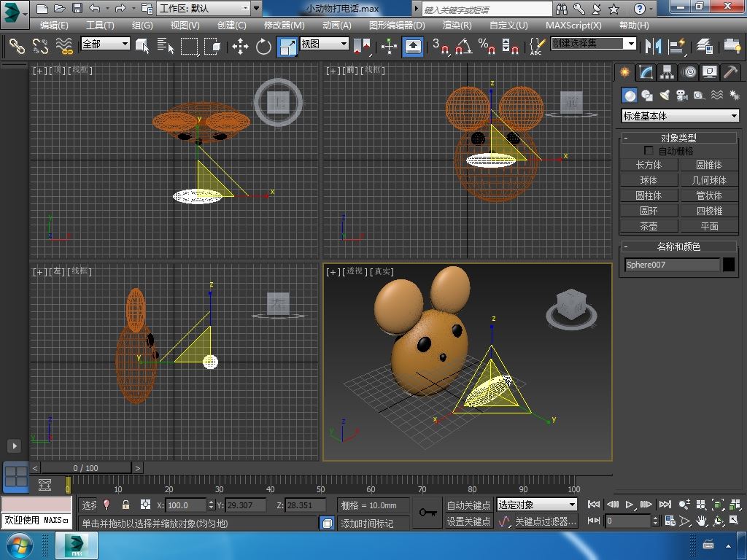Toggle 自动关键点 auto key mode

point(468,505)
